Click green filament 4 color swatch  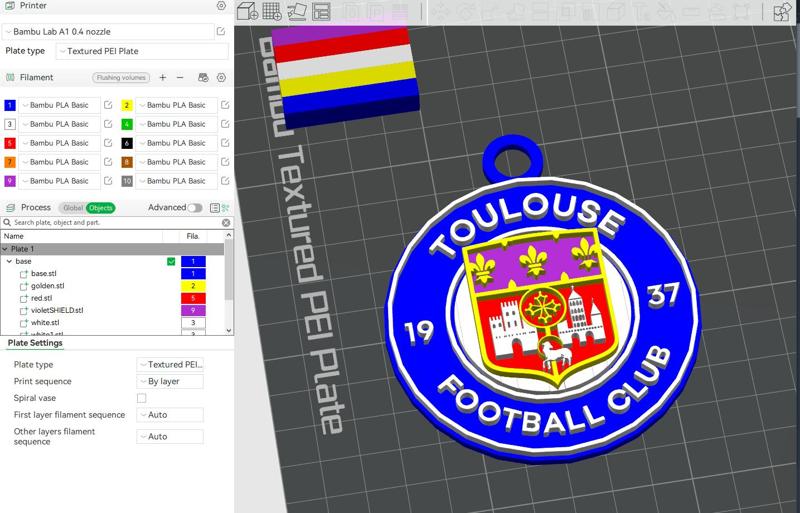127,124
